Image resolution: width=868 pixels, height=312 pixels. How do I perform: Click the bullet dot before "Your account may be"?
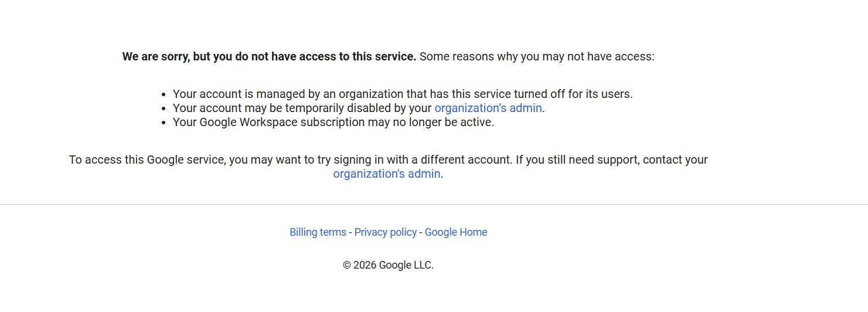pos(164,108)
